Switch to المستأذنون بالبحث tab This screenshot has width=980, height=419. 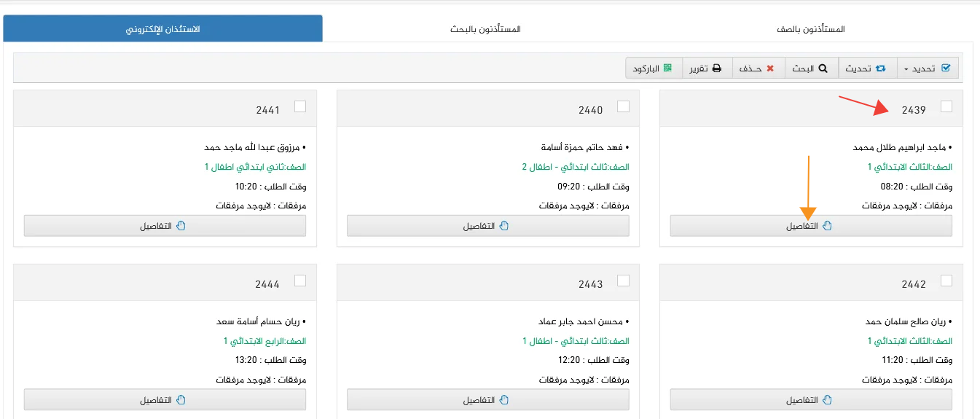tap(485, 29)
